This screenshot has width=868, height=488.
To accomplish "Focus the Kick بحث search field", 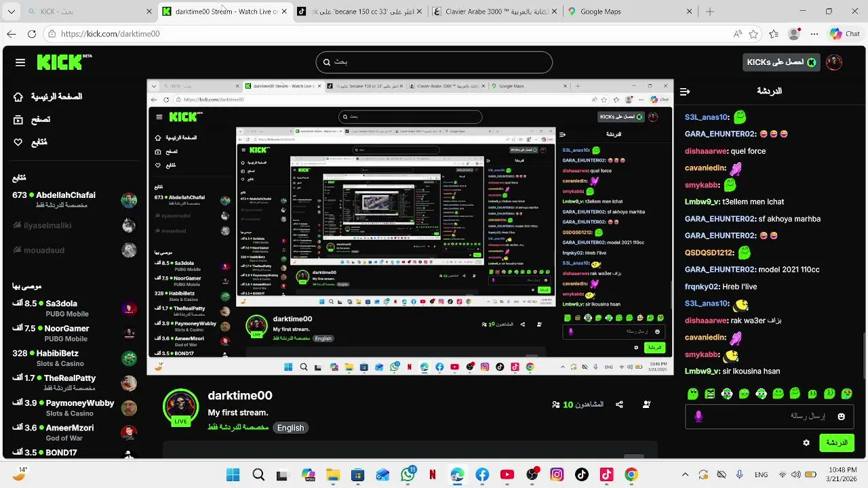I will [434, 62].
